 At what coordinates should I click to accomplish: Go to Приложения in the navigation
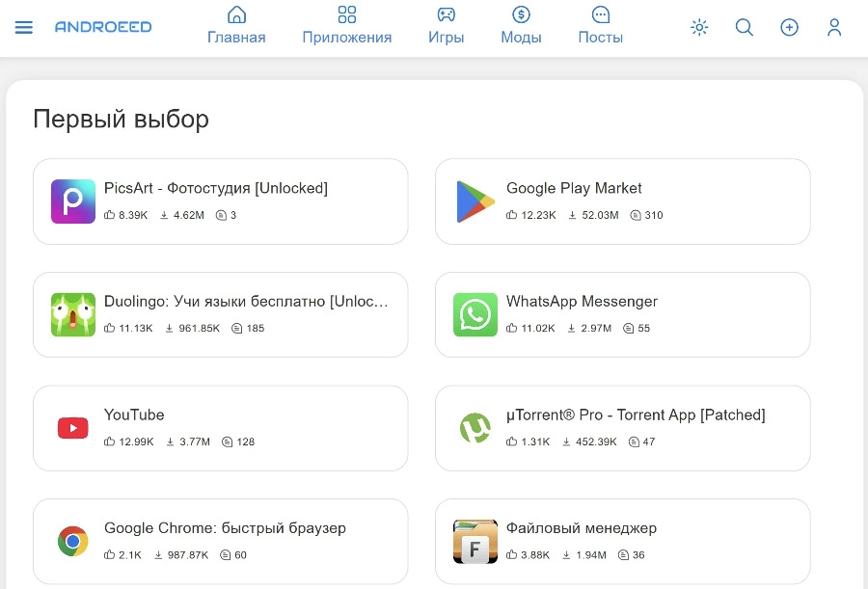(346, 26)
